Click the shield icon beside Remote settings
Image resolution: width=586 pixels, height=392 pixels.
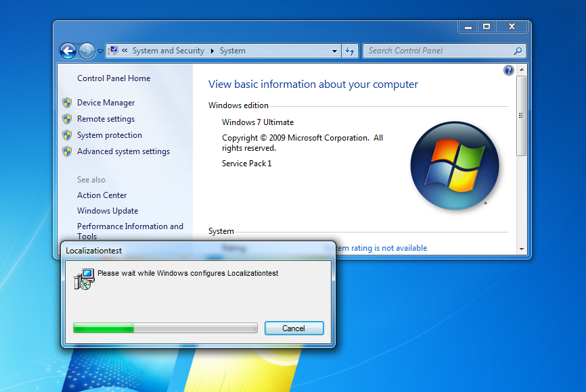(x=67, y=119)
